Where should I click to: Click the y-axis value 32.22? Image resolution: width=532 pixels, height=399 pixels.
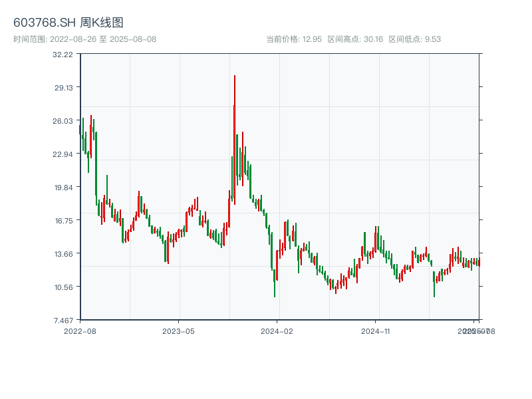(63, 55)
